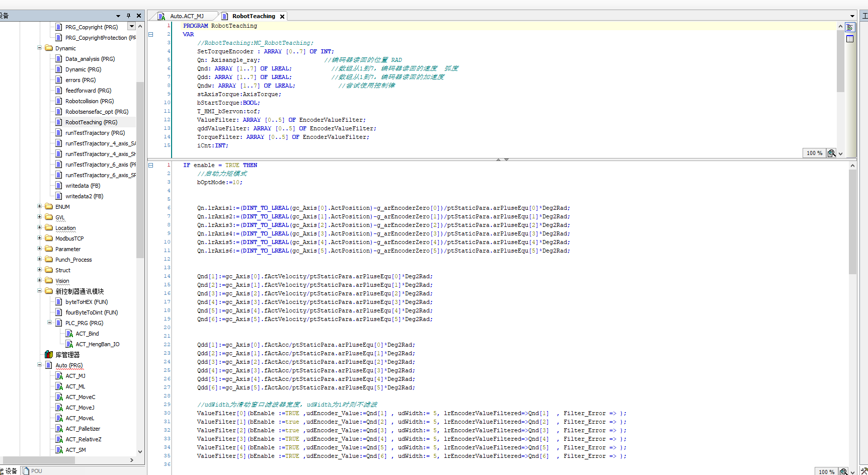Open the Data_analysis program icon
Viewport: 868px width, 475px height.
(59, 59)
